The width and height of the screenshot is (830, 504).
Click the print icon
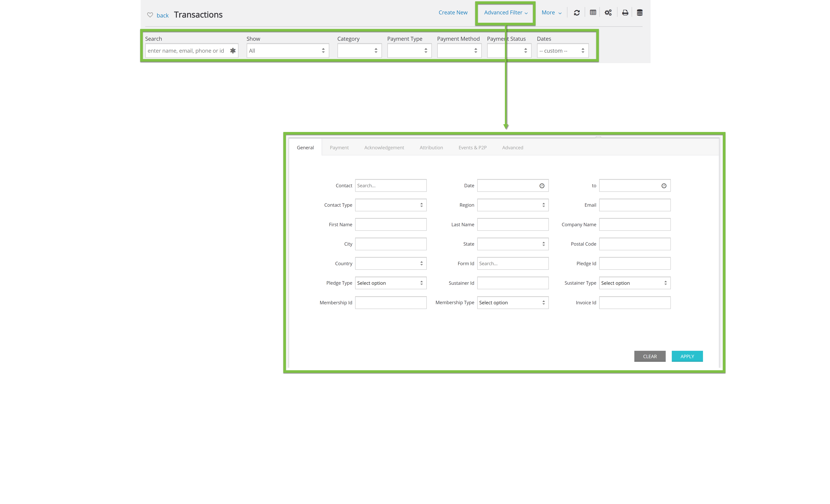coord(625,13)
